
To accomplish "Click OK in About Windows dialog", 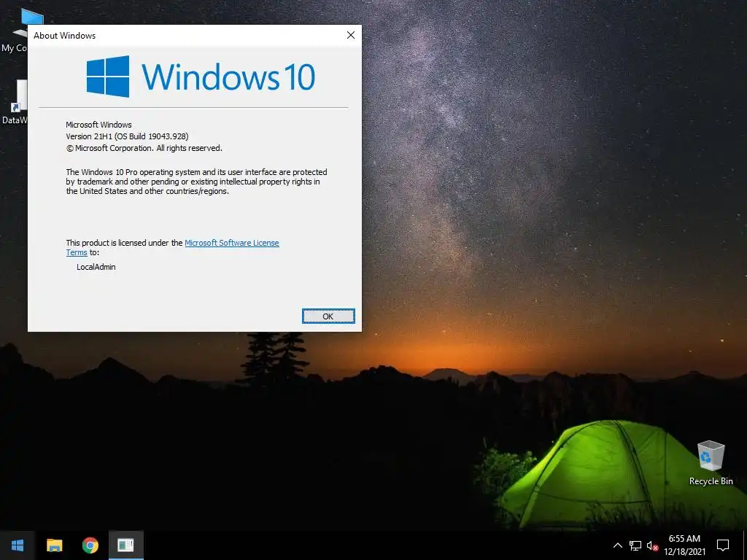I will (x=328, y=316).
